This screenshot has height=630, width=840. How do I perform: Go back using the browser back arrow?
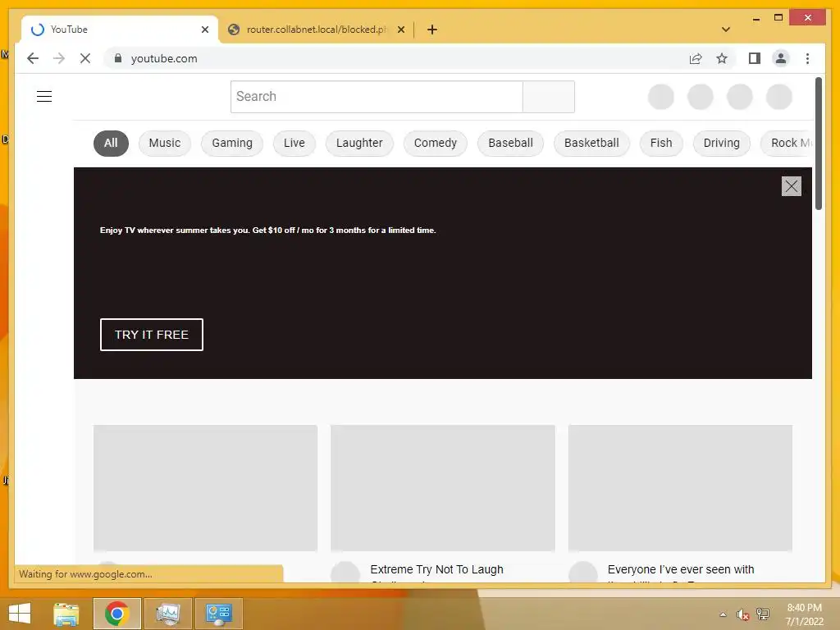tap(33, 58)
